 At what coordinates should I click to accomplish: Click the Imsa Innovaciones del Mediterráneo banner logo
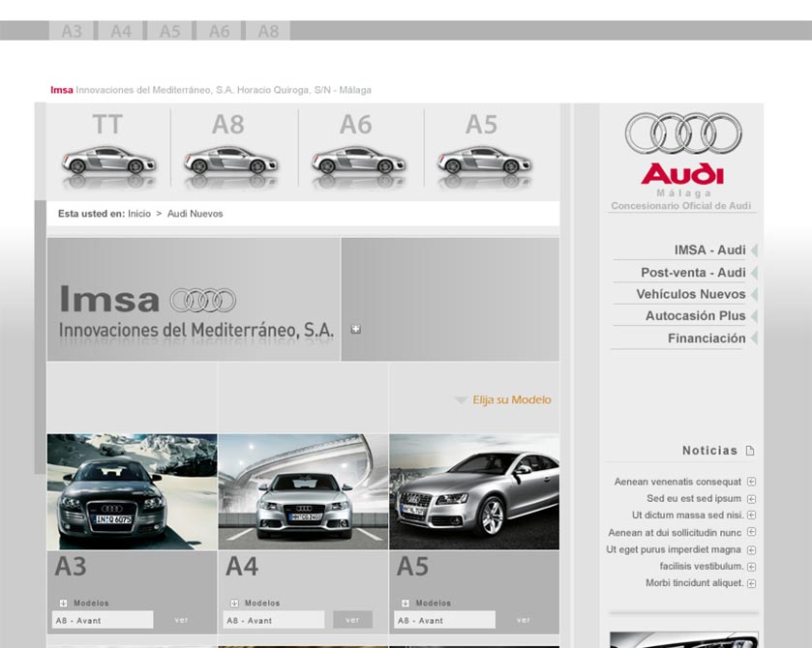click(x=196, y=312)
